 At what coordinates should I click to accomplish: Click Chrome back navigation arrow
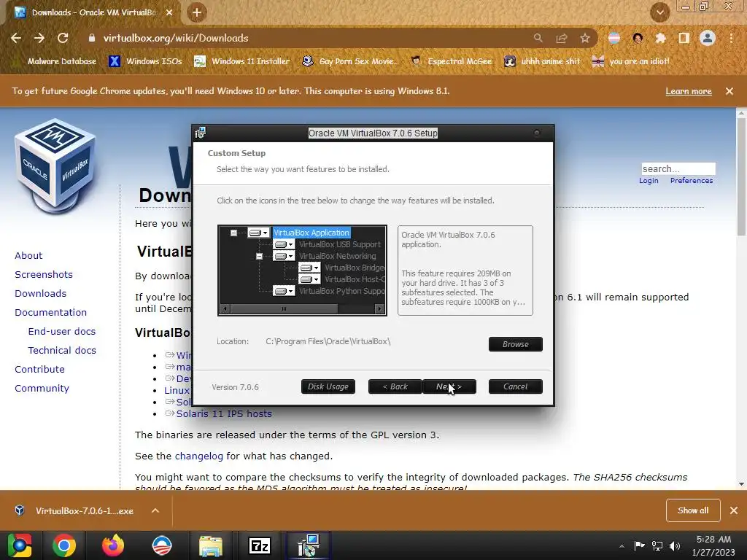(16, 38)
